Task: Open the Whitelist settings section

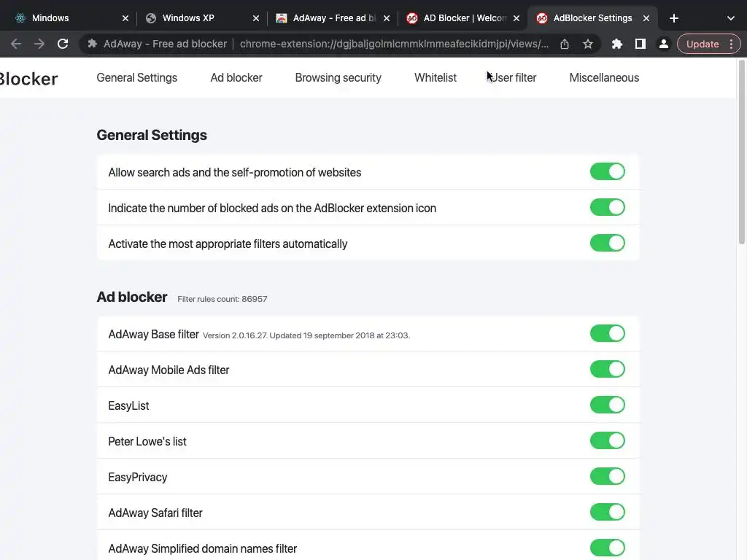Action: pyautogui.click(x=435, y=77)
